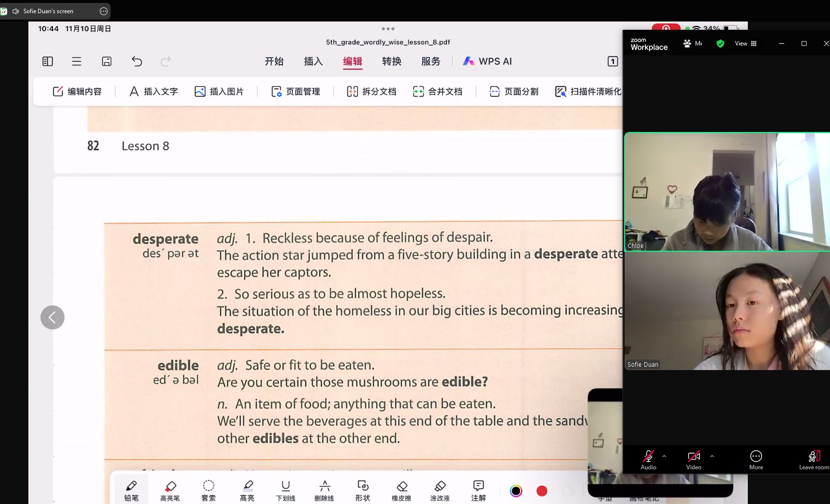Select Sofie Duan's video thumbnail
This screenshot has width=830, height=504.
(727, 311)
